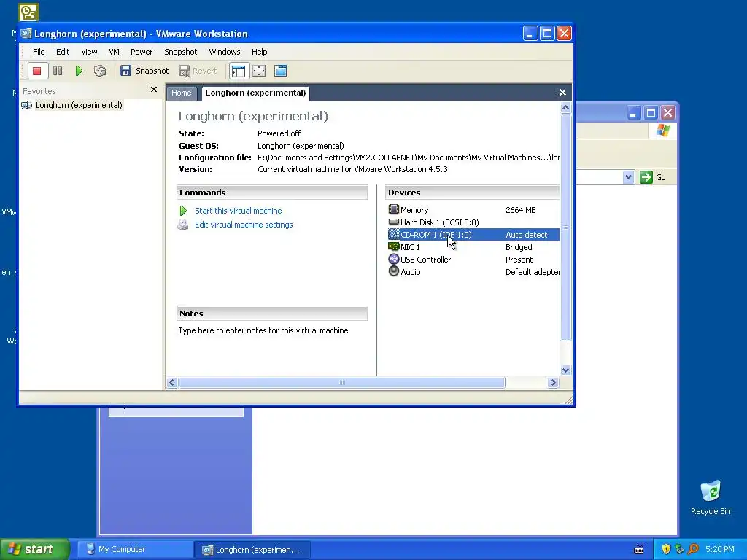This screenshot has height=560, width=747.
Task: Click the vertical scrollbar down arrow
Action: 565,370
